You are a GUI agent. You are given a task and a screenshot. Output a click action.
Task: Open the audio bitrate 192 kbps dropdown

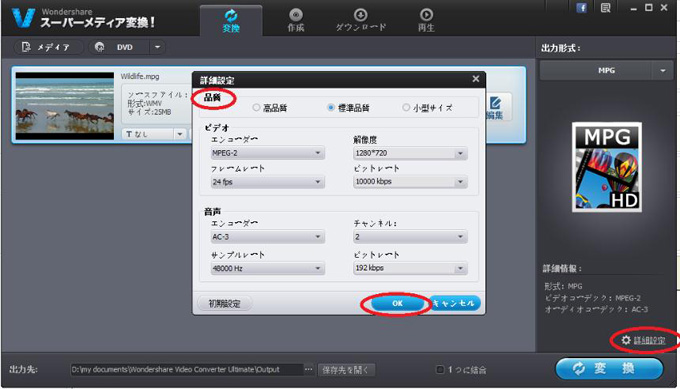click(x=410, y=268)
